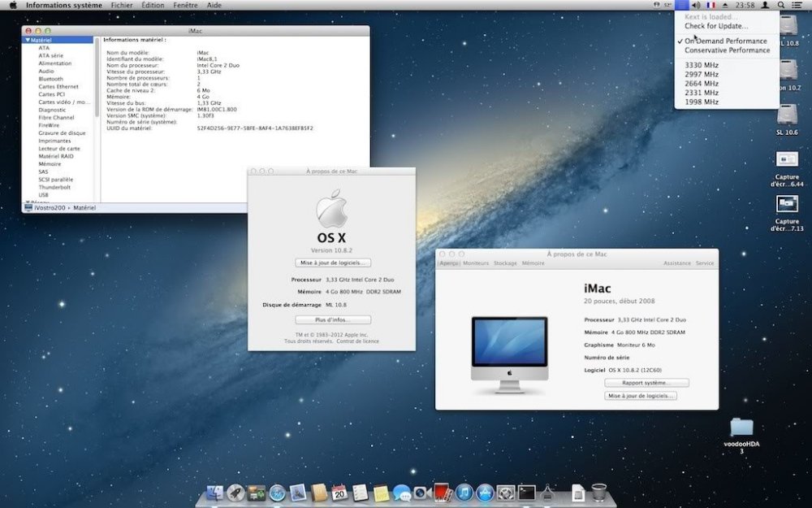Open the Trash in the Dock
Viewport: 812px width, 508px height.
point(599,493)
